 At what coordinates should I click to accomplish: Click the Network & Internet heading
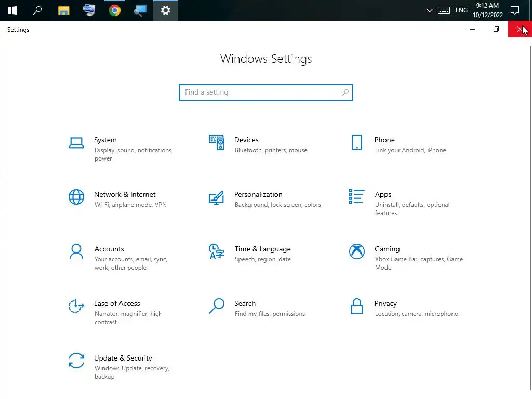tap(125, 194)
